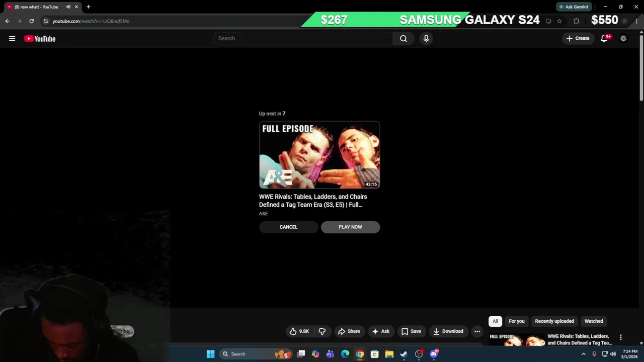This screenshot has width=644, height=362.
Task: Install app icon in address bar
Action: 548,21
